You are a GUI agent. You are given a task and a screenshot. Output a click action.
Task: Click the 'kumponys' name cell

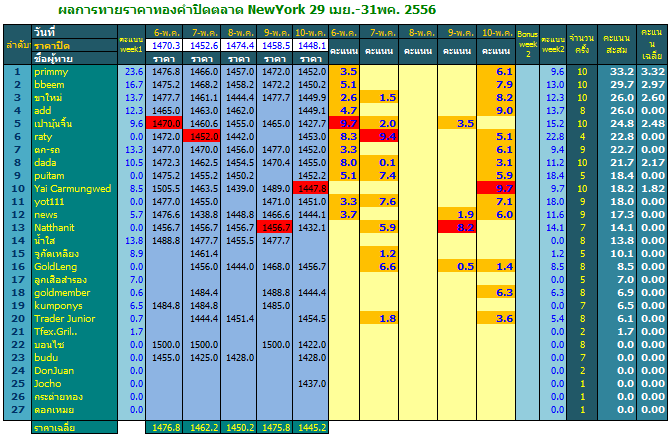click(x=75, y=306)
